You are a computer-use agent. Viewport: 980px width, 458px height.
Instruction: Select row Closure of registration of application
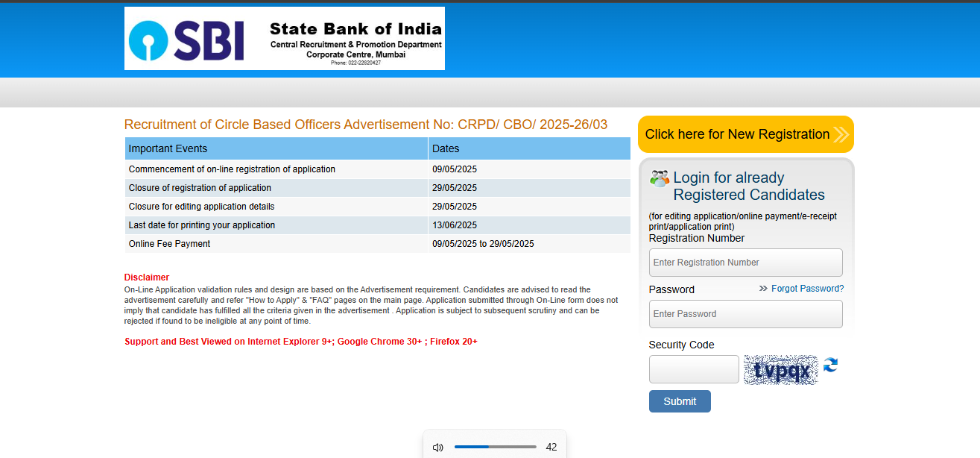click(378, 188)
